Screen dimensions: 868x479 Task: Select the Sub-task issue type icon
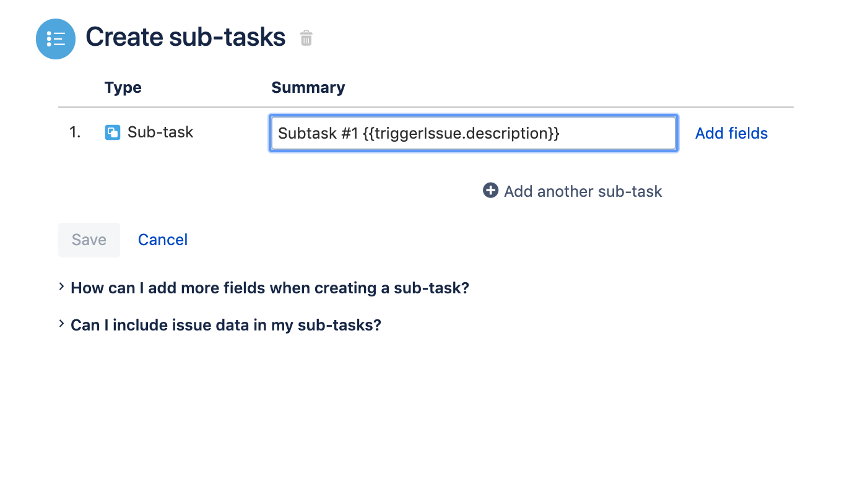(112, 132)
